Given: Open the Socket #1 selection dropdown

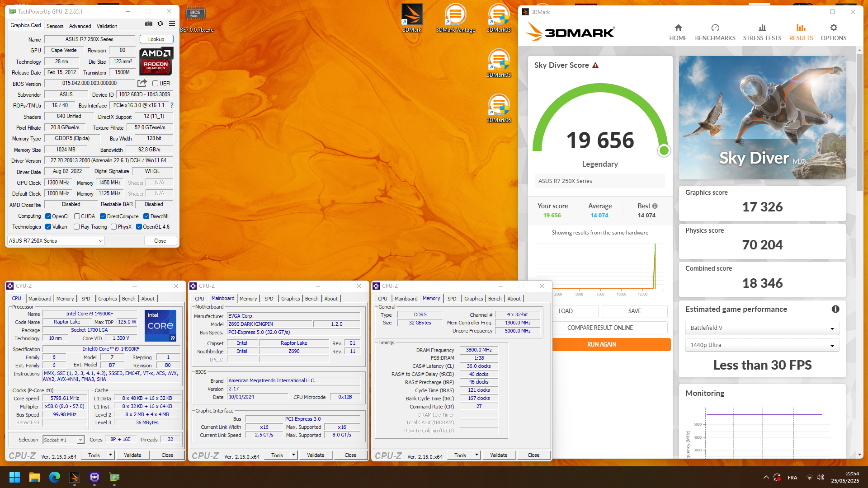Looking at the screenshot, I should click(x=63, y=440).
